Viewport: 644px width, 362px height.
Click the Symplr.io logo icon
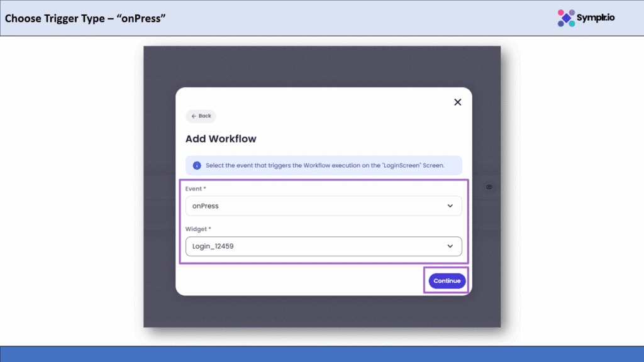pyautogui.click(x=566, y=18)
